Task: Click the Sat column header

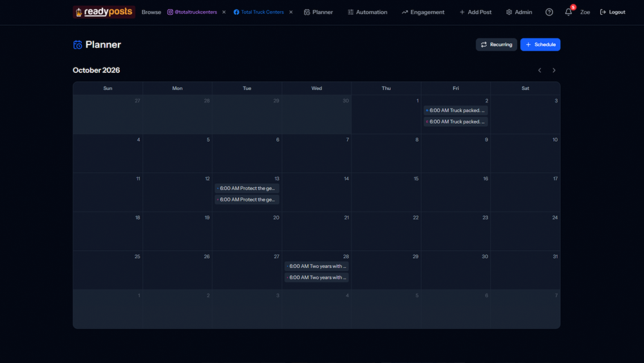Action: click(x=526, y=88)
